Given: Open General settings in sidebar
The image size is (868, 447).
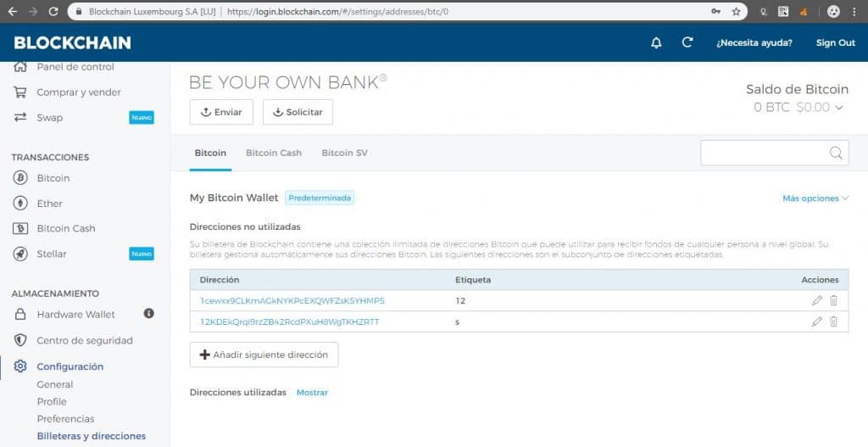Looking at the screenshot, I should coord(55,384).
